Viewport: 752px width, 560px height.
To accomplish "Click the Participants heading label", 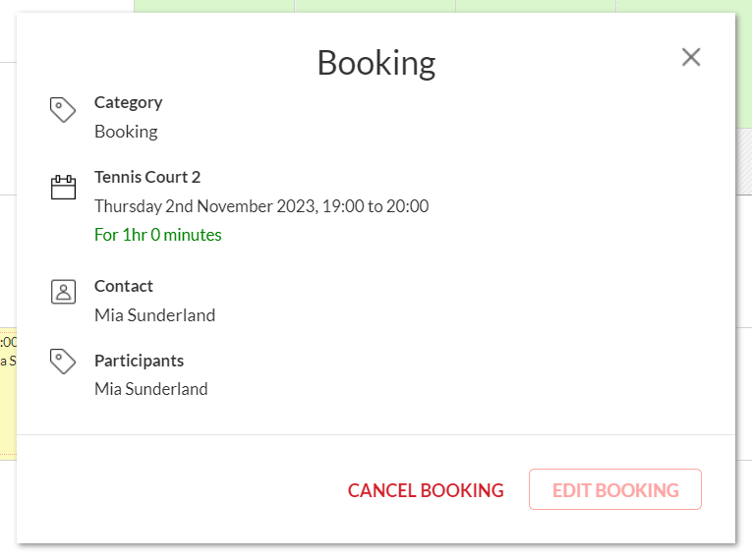I will click(139, 361).
